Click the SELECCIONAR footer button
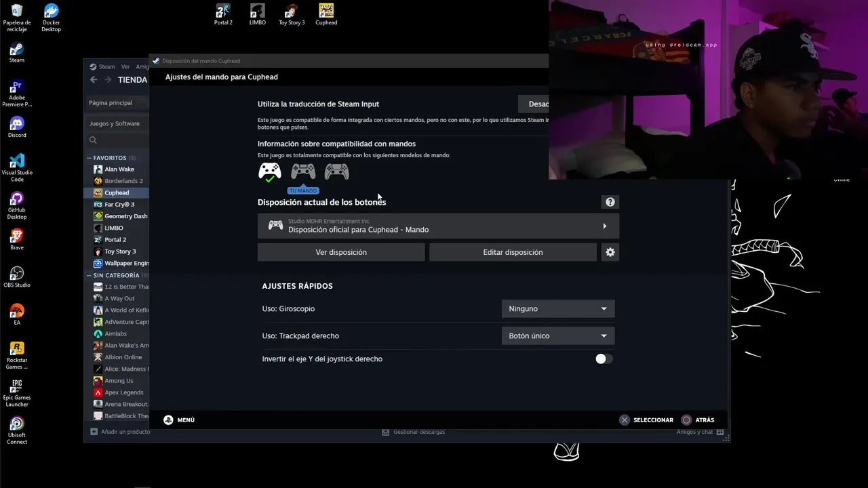 coord(646,420)
